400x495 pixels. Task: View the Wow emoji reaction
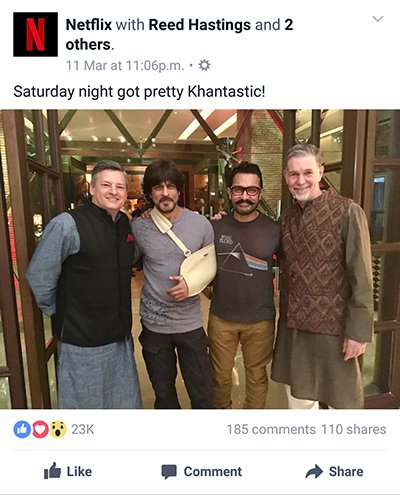(58, 429)
